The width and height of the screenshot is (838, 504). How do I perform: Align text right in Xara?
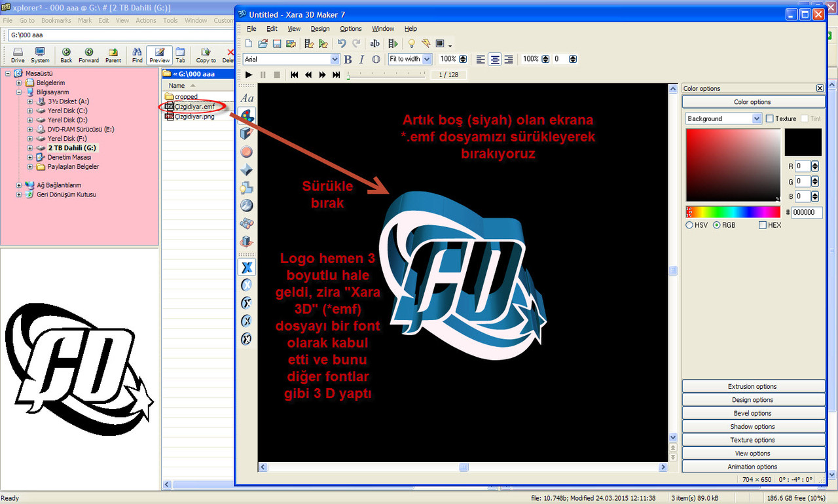pyautogui.click(x=509, y=59)
